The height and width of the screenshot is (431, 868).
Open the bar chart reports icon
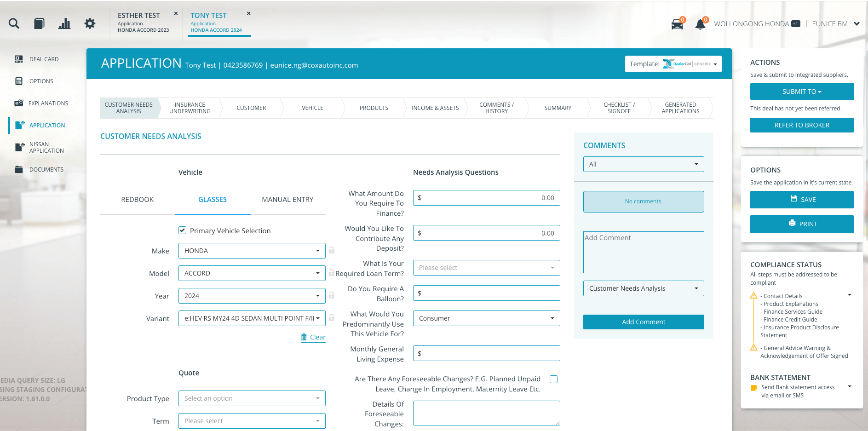(x=64, y=23)
